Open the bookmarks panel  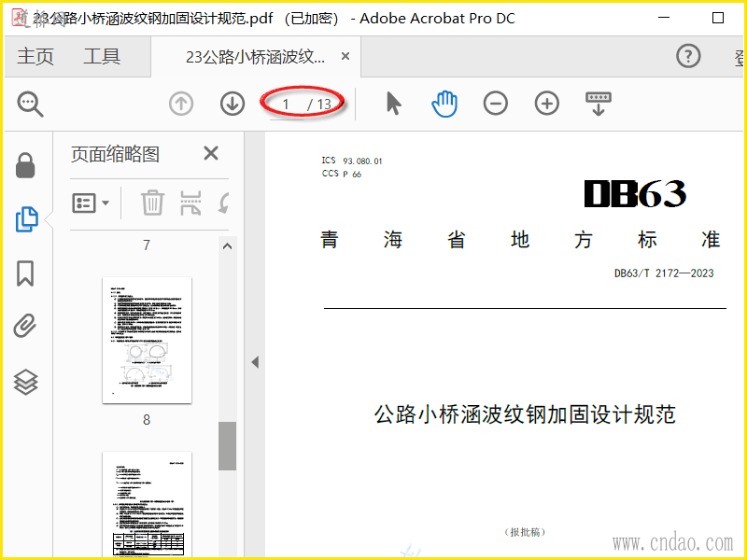pyautogui.click(x=25, y=273)
